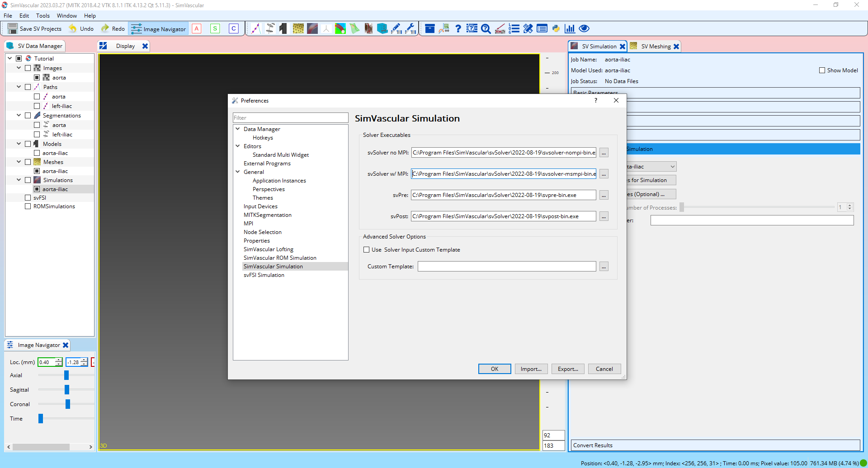The image size is (868, 468).
Task: Click the blue Data Manager cube toolbar icon
Action: 382,28
